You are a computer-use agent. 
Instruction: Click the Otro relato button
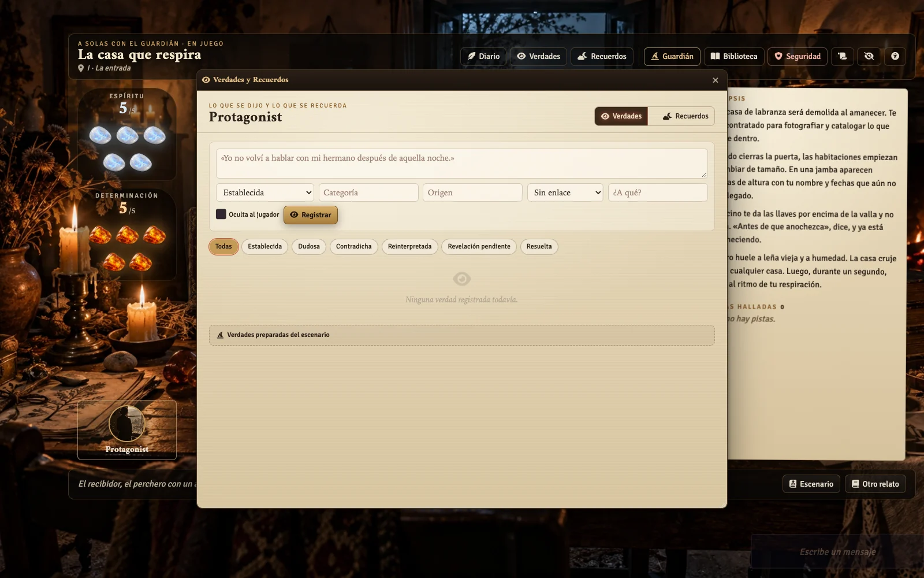click(875, 484)
